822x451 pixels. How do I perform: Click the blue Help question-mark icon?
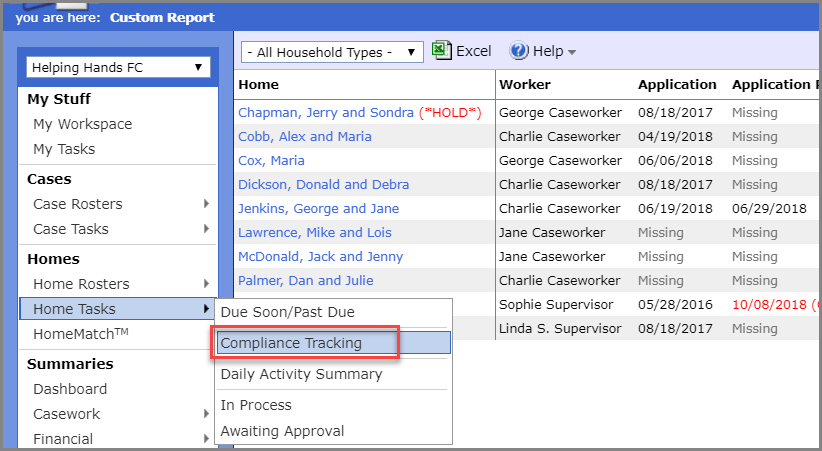pyautogui.click(x=518, y=51)
